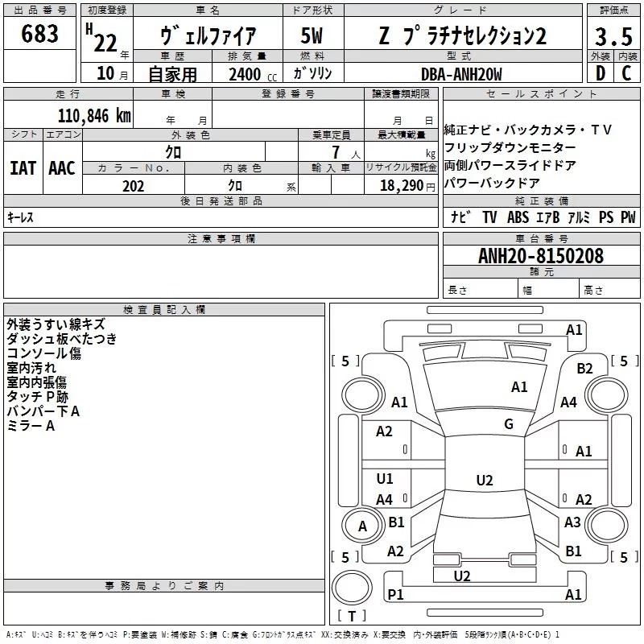This screenshot has width=644, height=644.
Task: Click the fuel type ガソリン
Action: [312, 73]
